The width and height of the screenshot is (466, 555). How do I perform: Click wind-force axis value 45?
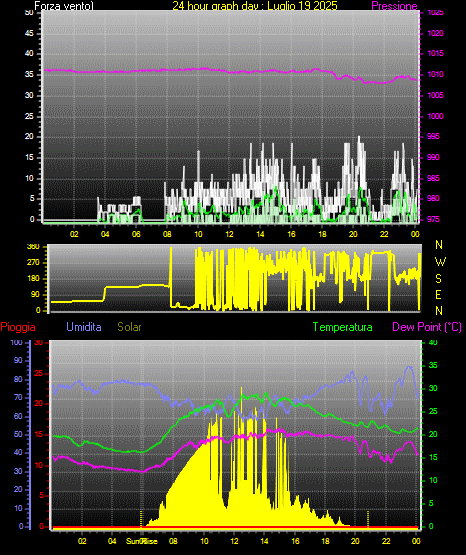(x=29, y=33)
